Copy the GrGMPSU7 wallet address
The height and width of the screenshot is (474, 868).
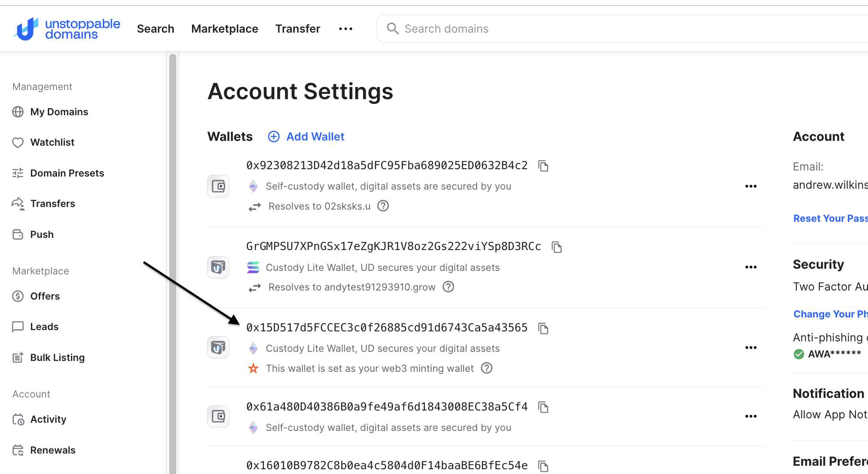coord(556,247)
